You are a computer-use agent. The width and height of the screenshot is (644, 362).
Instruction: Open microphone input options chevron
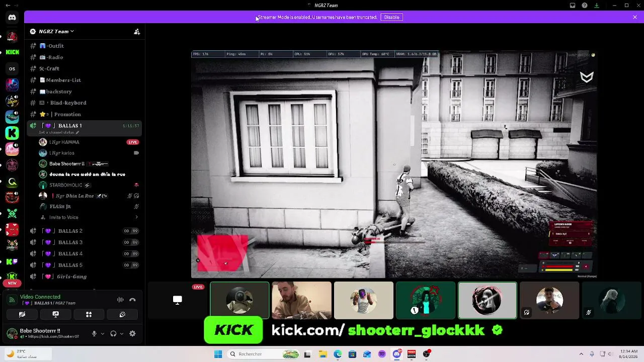(103, 333)
